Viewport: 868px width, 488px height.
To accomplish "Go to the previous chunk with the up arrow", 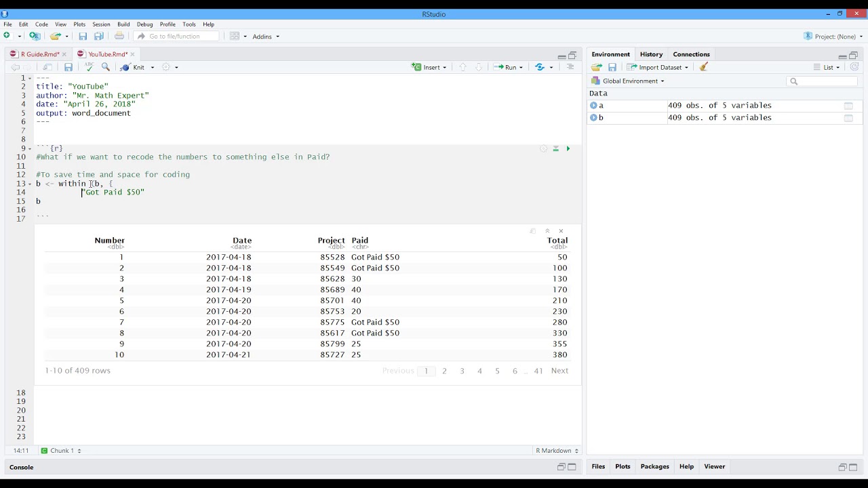I will pos(462,67).
